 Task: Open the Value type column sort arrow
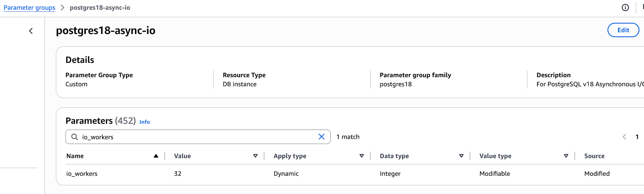pyautogui.click(x=566, y=156)
